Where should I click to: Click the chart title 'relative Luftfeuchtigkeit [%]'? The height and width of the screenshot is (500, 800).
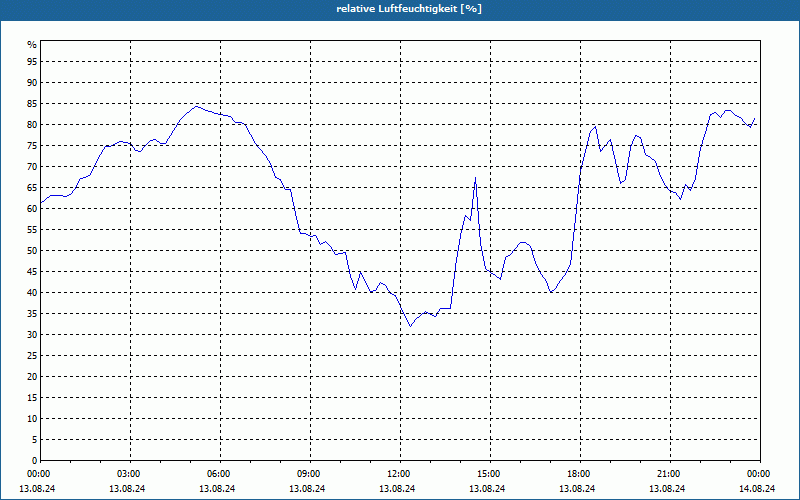point(409,9)
